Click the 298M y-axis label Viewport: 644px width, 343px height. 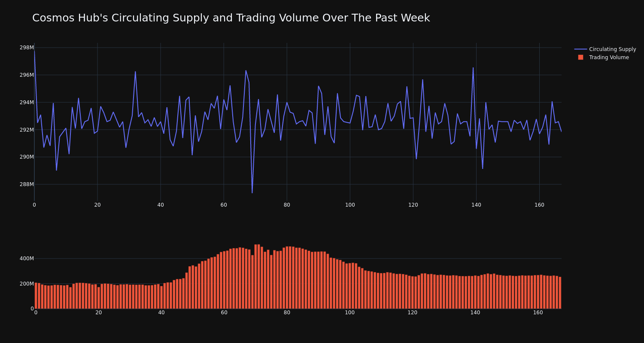coord(27,48)
